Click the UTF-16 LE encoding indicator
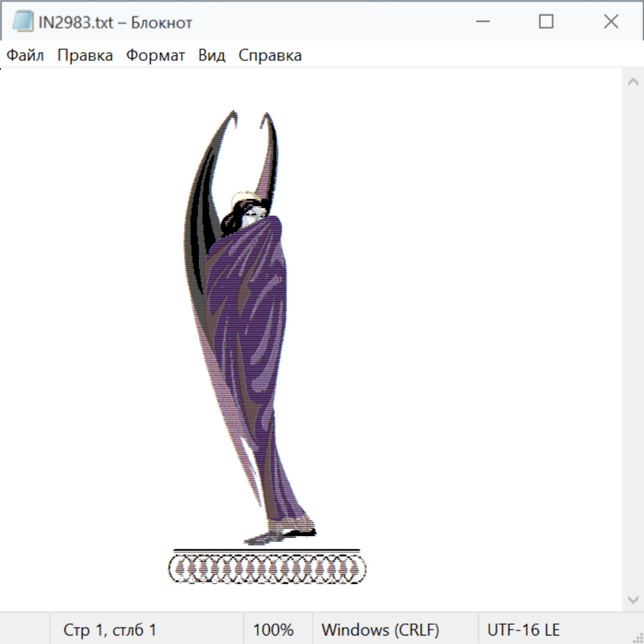Screen dimensions: 644x644 [x=523, y=630]
